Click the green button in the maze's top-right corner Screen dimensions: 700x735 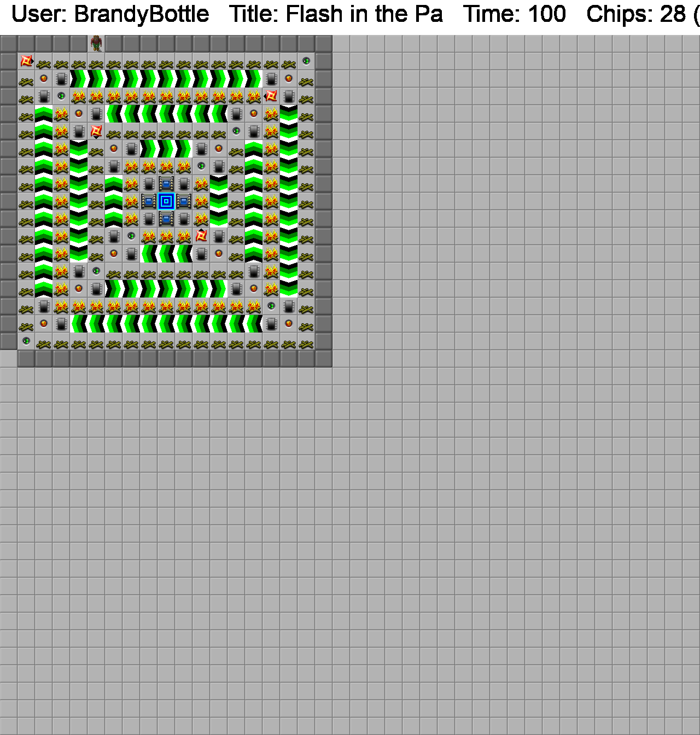306,61
